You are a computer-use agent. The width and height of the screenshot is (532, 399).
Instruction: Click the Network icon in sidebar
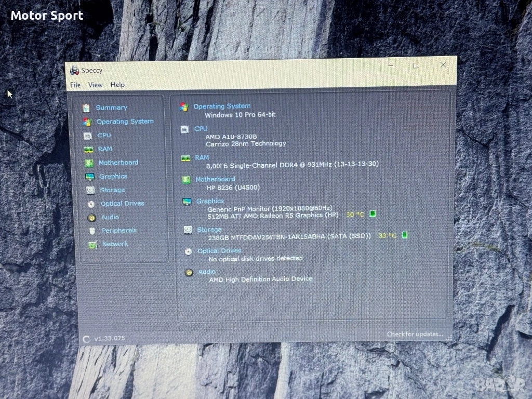[92, 245]
